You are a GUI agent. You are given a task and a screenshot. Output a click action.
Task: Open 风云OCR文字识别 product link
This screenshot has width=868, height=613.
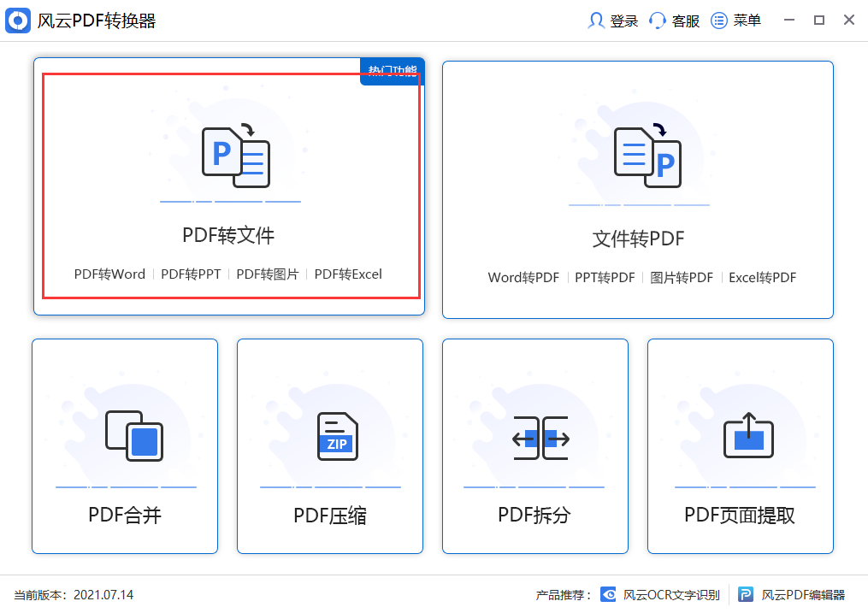(x=671, y=595)
